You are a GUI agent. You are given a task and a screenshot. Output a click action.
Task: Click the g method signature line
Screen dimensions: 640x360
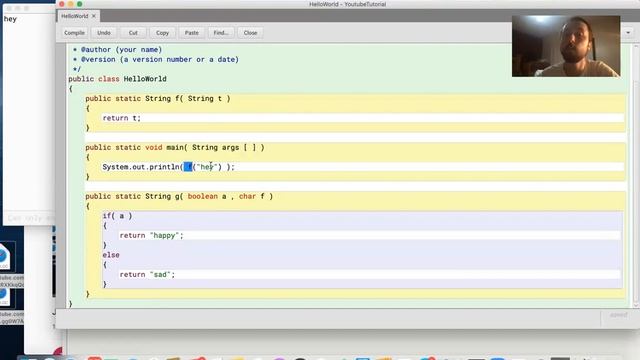(179, 196)
